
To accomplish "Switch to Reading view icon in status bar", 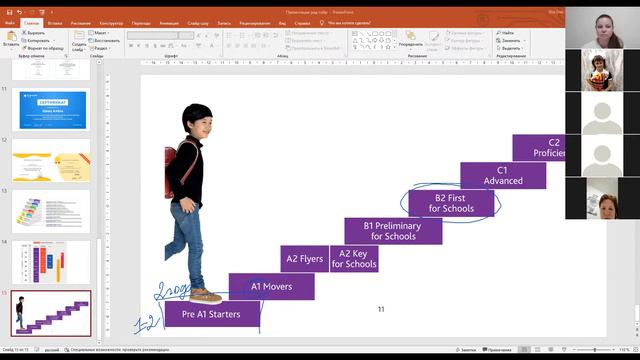I will [x=551, y=350].
